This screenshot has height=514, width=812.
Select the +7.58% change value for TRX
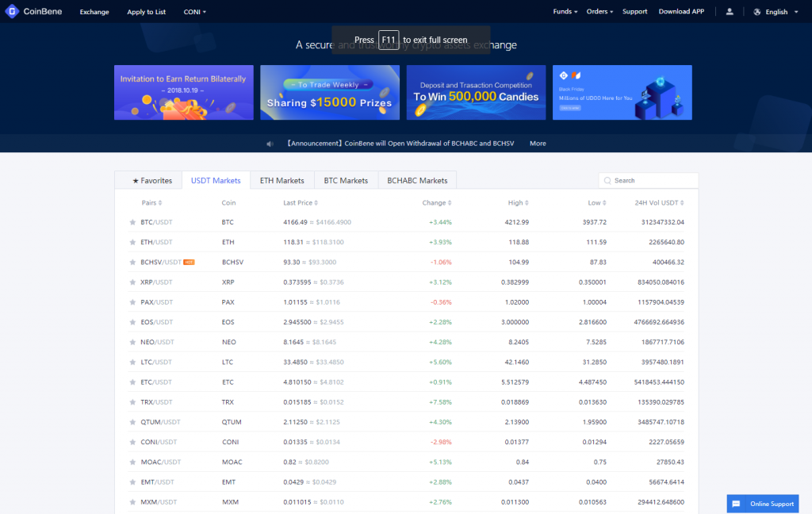440,402
